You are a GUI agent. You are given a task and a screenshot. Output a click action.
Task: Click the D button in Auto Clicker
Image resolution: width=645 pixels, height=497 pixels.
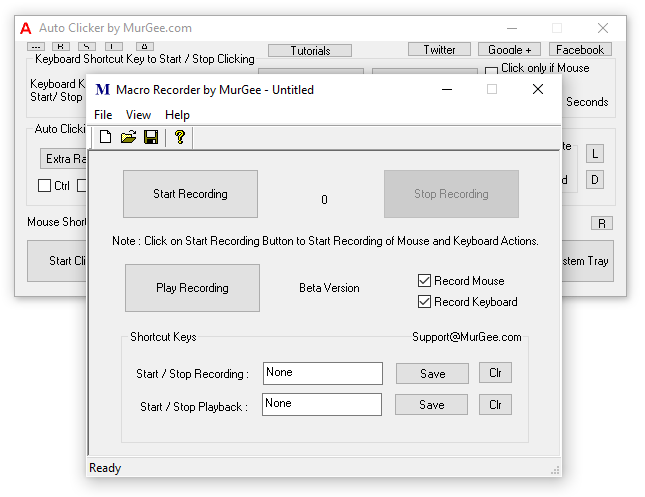coord(595,180)
